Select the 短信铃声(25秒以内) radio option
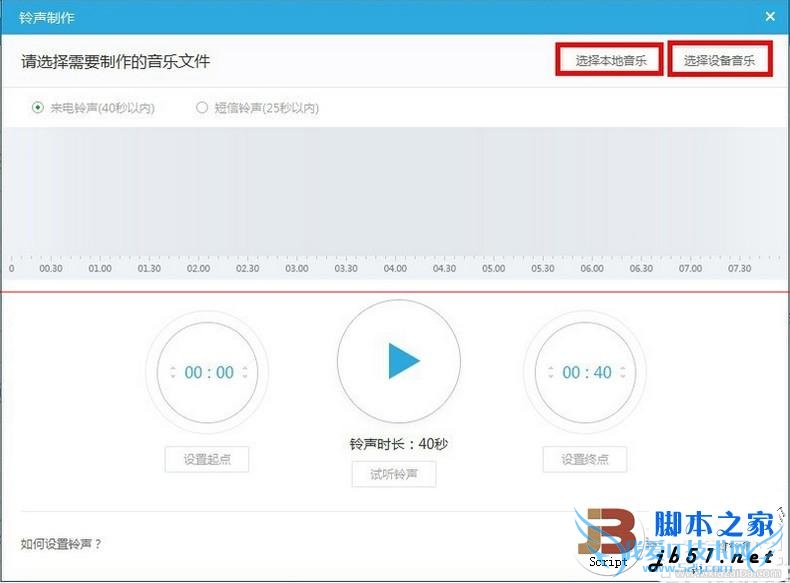This screenshot has height=583, width=790. click(x=257, y=108)
